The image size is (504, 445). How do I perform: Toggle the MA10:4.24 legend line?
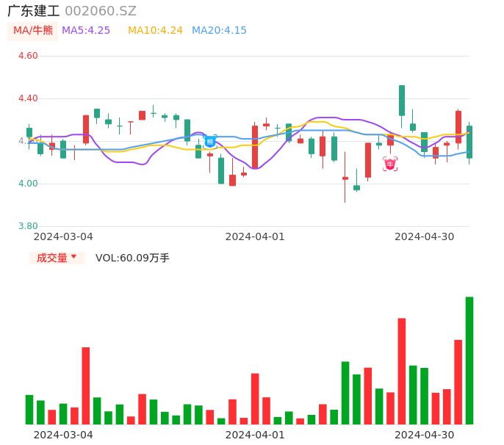(x=155, y=31)
